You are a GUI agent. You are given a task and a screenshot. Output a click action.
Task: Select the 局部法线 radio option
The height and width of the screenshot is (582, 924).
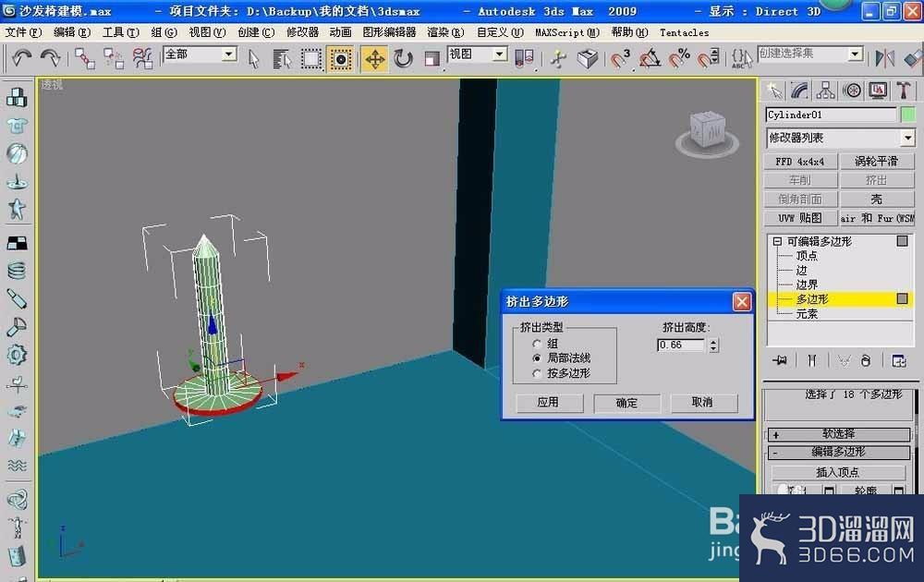coord(537,358)
